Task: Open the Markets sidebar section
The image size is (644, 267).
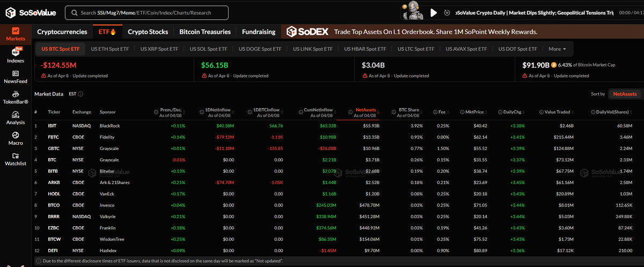Action: (x=16, y=34)
